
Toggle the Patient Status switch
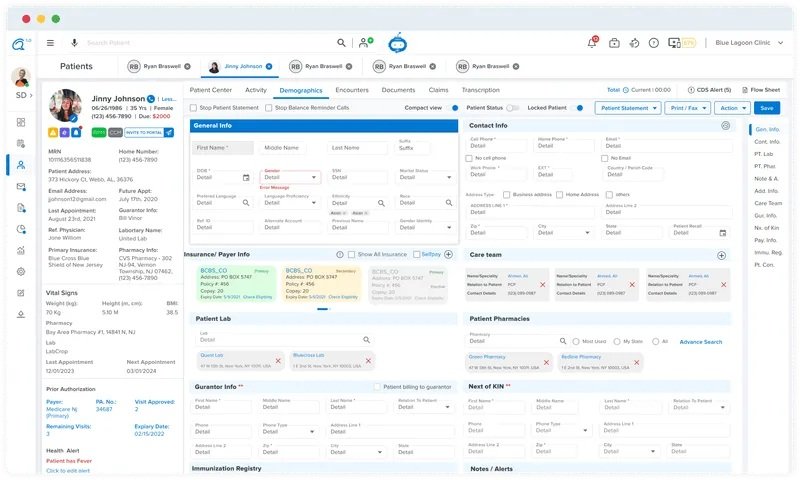tap(512, 107)
